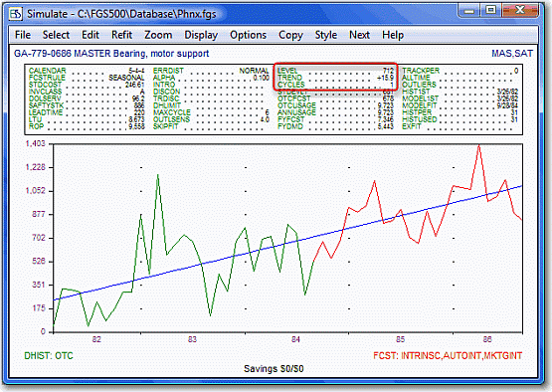Open the Edit menu
552x392 pixels.
(x=91, y=35)
